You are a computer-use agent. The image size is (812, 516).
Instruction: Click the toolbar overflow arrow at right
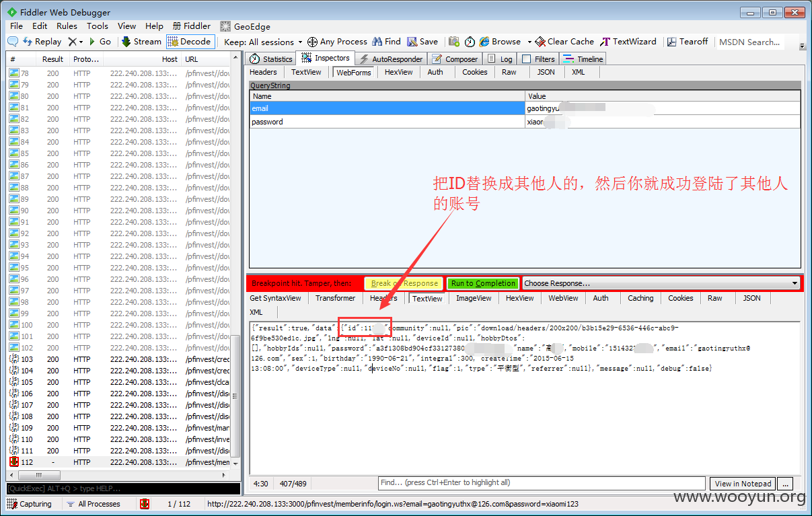pos(802,46)
